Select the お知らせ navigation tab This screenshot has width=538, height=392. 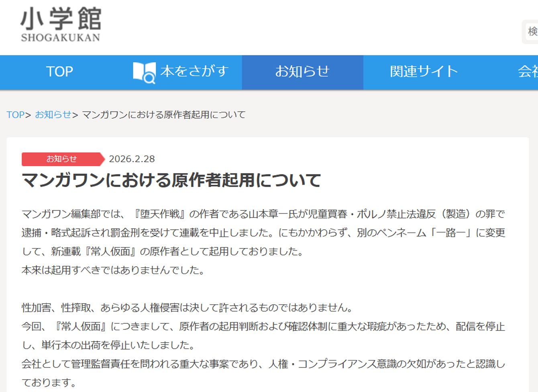(x=302, y=71)
